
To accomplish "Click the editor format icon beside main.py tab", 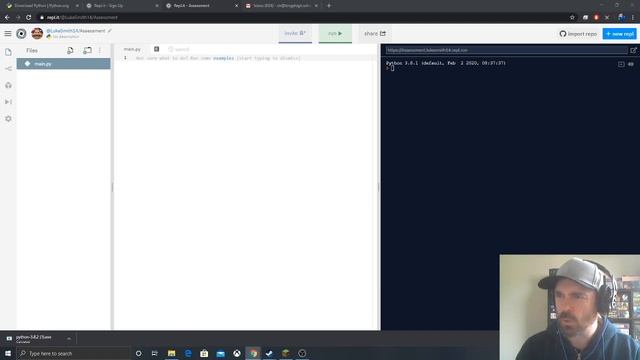I will (156, 49).
